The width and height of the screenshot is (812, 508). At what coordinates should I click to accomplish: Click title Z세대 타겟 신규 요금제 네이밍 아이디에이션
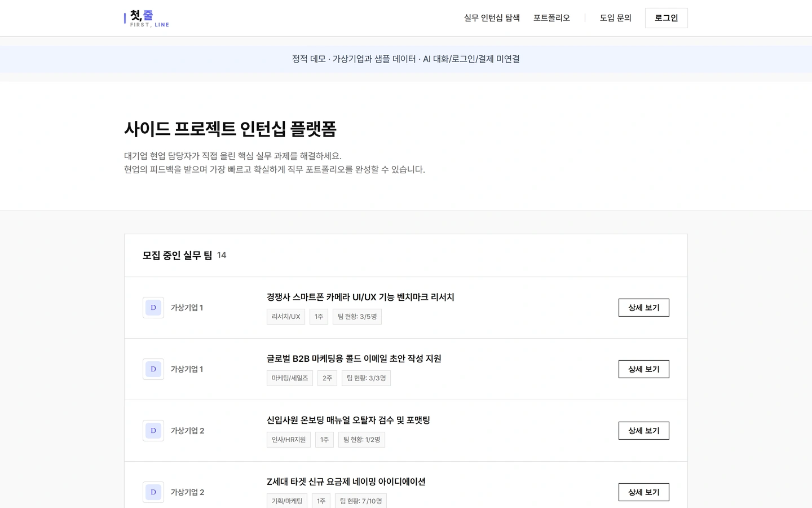pyautogui.click(x=346, y=481)
